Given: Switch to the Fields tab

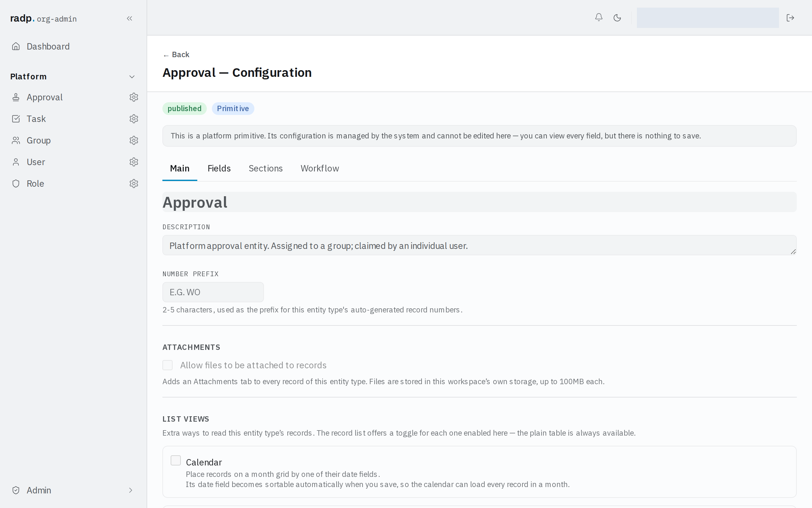Looking at the screenshot, I should [x=219, y=168].
